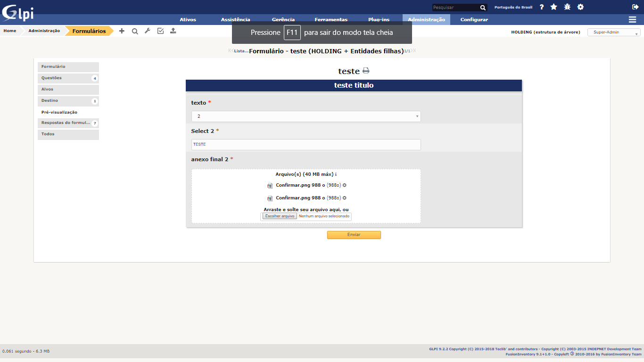Open the texto dropdown showing value 2
Screen dimensions: 644x362
point(306,116)
